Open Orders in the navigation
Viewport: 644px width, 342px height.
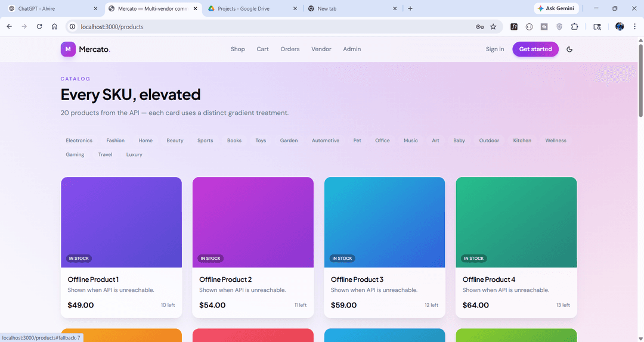(x=290, y=49)
